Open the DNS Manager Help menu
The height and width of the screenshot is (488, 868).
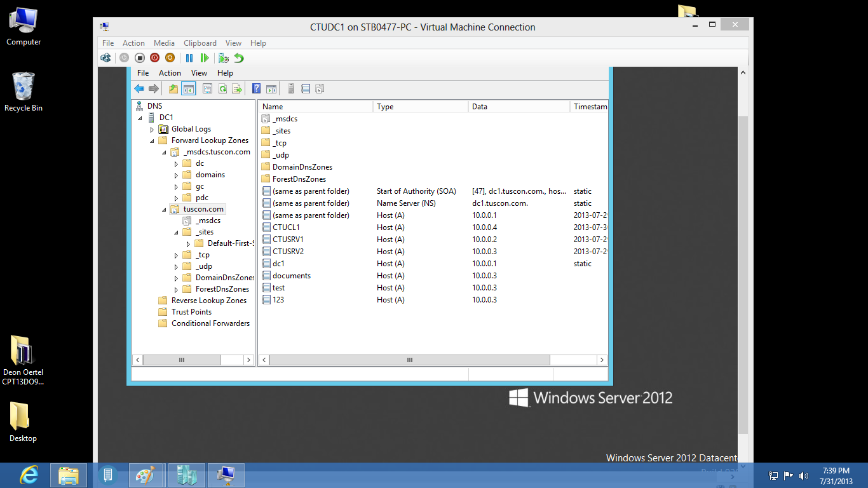(x=225, y=73)
